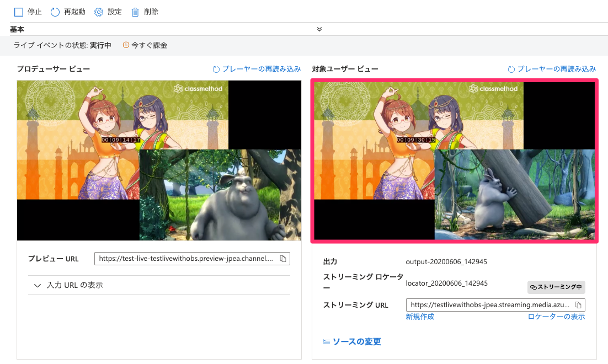
Task: Select the プレビュー URL text field
Action: [x=192, y=259]
